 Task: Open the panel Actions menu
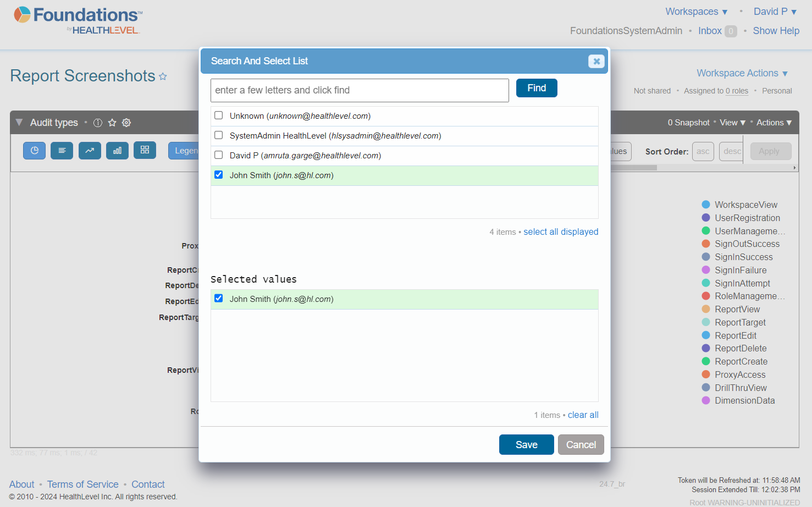coord(774,123)
